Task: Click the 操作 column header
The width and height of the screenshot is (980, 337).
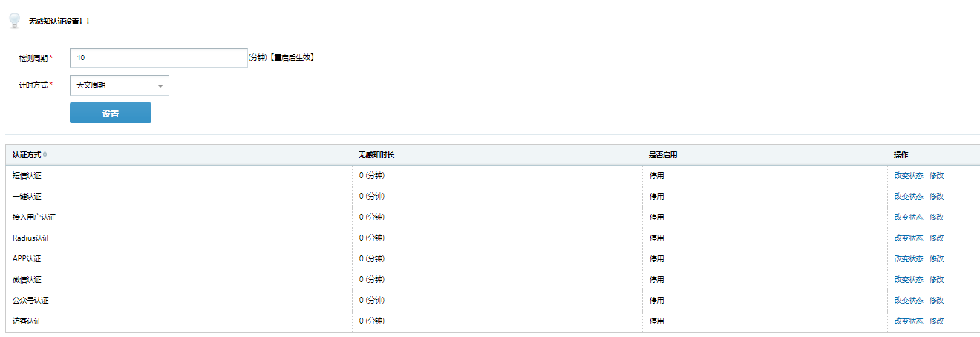Action: pyautogui.click(x=901, y=155)
